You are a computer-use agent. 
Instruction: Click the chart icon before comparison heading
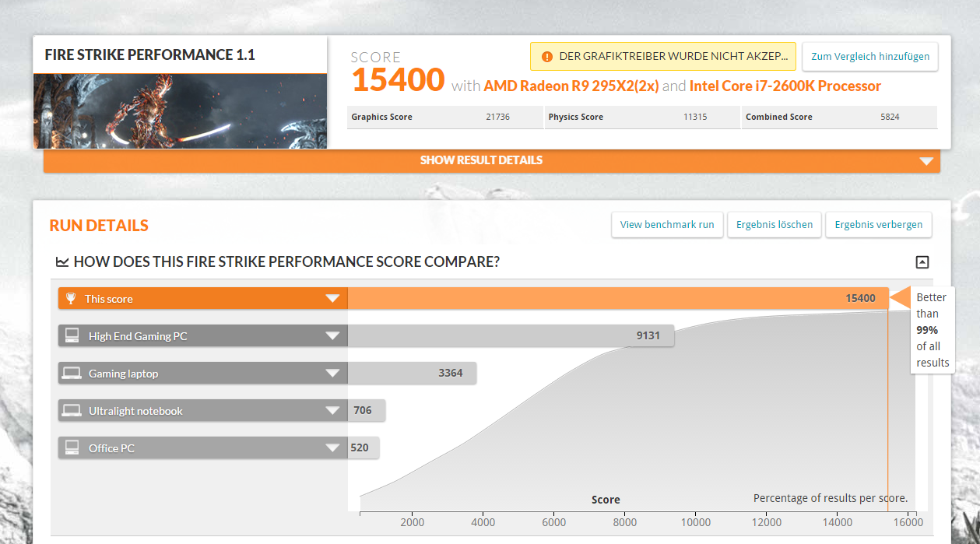click(62, 262)
